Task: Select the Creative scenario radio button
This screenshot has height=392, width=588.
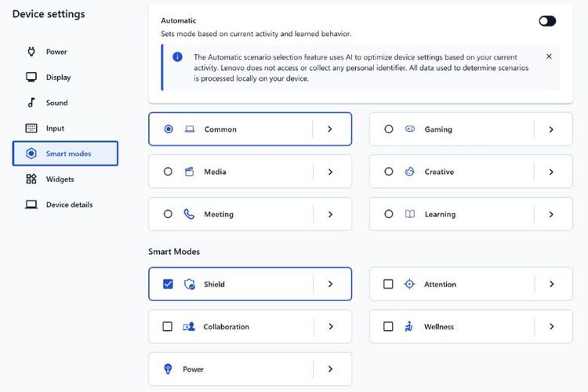Action: 389,172
